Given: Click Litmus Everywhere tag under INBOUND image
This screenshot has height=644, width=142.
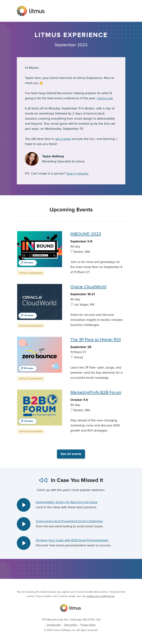Looking at the screenshot, I should (31, 273).
